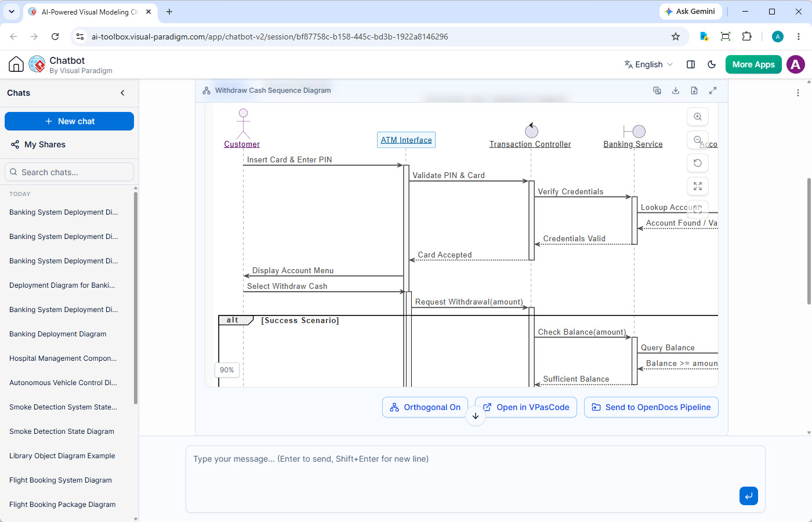Open Smoke Detection System State... chat
The height and width of the screenshot is (522, 812).
click(x=63, y=407)
